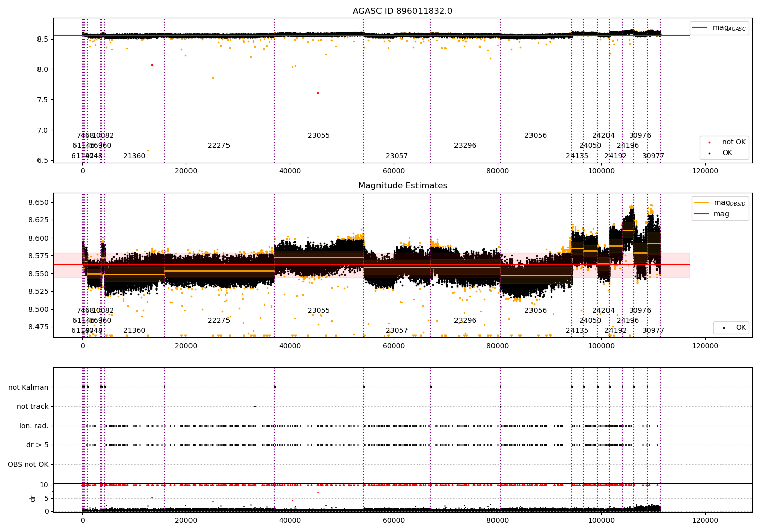Click the 8.525 y-axis tick label

coord(39,291)
